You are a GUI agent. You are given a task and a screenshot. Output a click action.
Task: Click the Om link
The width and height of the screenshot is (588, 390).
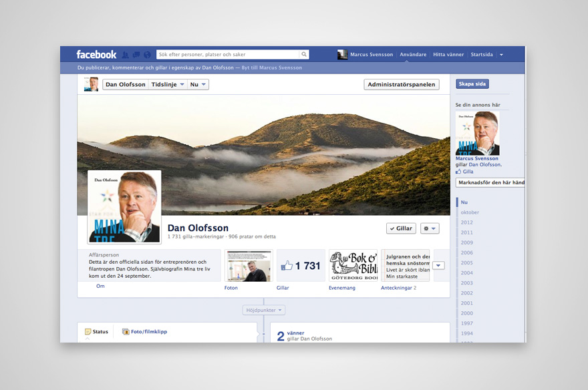tap(100, 286)
